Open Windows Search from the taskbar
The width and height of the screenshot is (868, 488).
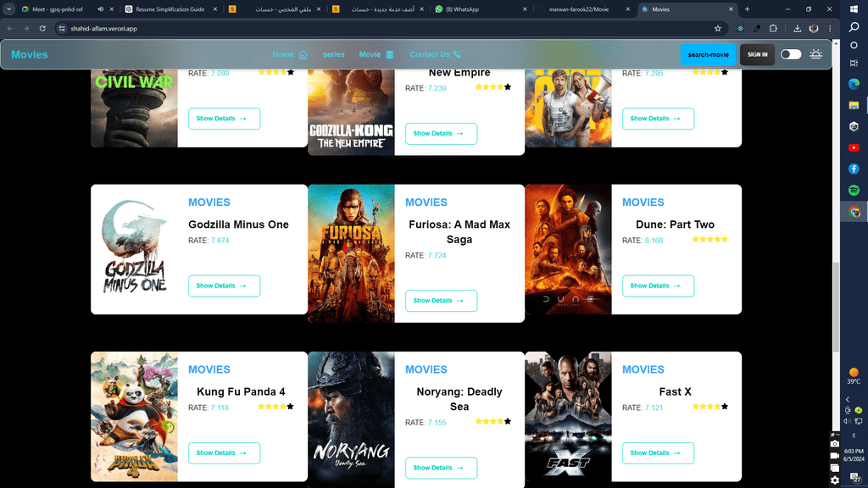(x=854, y=27)
